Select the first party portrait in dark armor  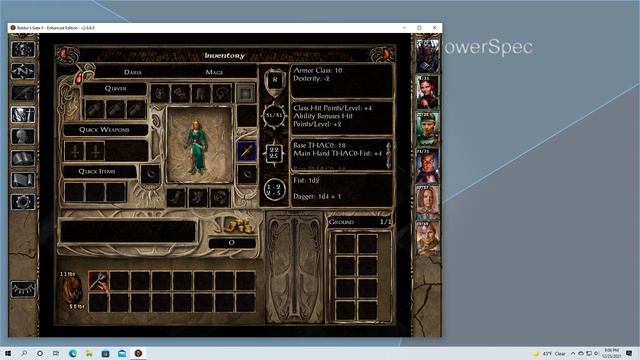[x=427, y=56]
